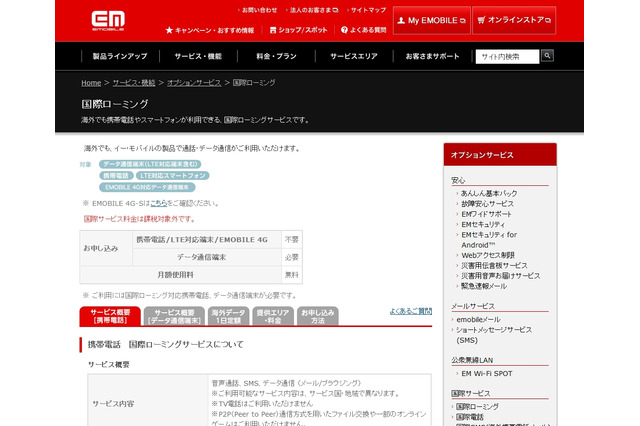The height and width of the screenshot is (426, 640).
Task: Select the サービス概要[携帯電話] tab
Action: pos(110,316)
